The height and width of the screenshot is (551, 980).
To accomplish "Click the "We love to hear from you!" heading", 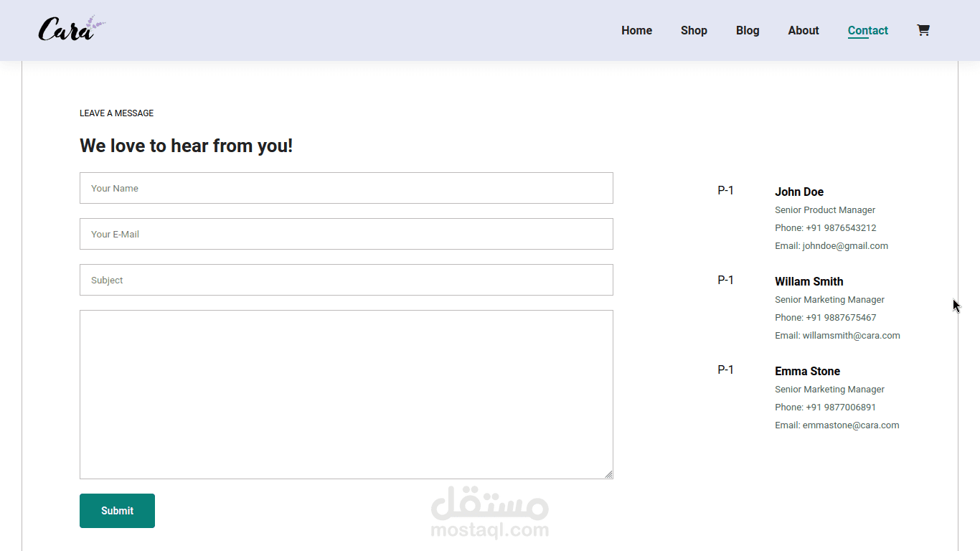I will (x=186, y=146).
